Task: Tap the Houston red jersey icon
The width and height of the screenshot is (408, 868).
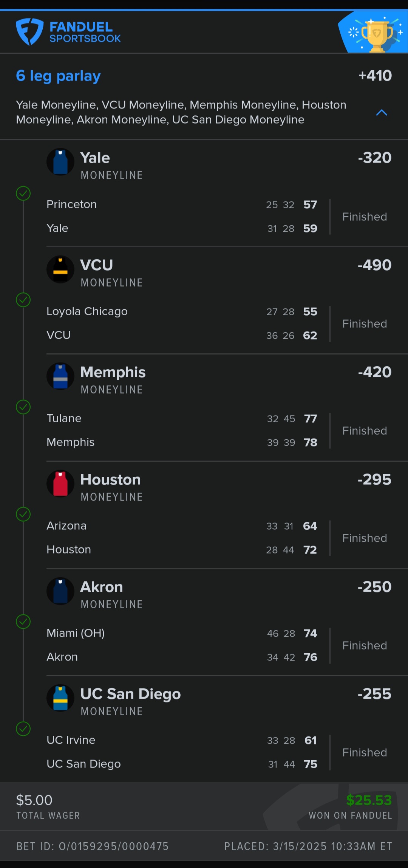Action: click(x=60, y=484)
